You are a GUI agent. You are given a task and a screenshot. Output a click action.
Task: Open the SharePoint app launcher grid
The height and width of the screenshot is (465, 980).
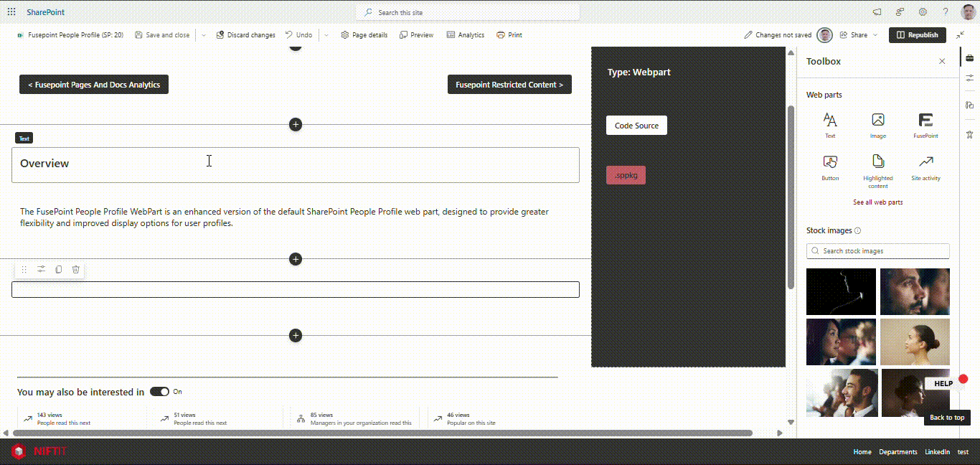tap(11, 12)
